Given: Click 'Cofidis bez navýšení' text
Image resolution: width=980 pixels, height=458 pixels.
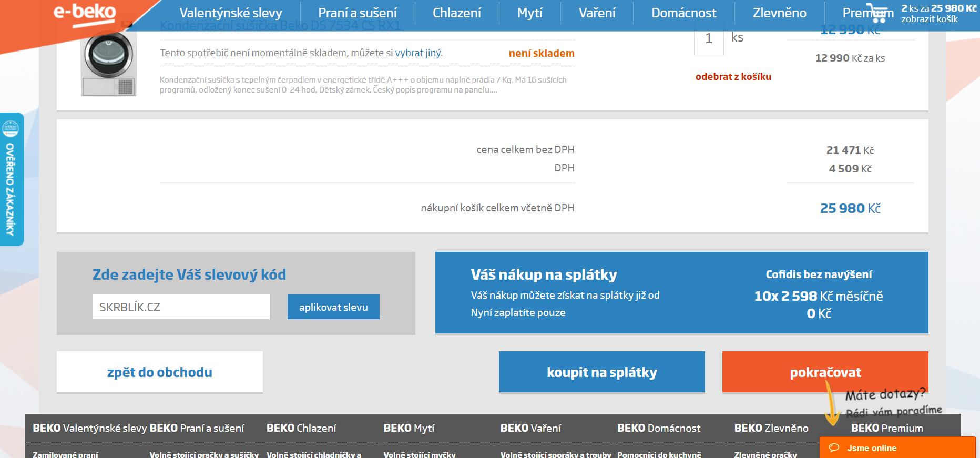Looking at the screenshot, I should point(819,274).
